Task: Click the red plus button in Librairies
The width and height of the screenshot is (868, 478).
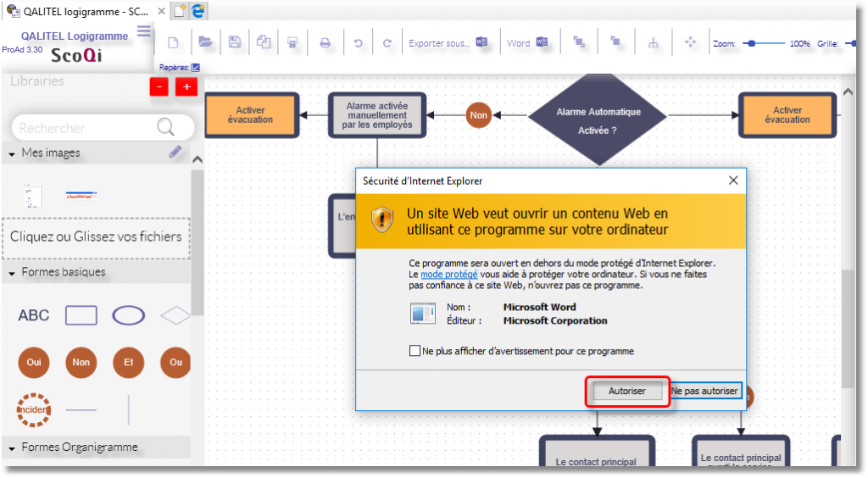Action: (186, 86)
